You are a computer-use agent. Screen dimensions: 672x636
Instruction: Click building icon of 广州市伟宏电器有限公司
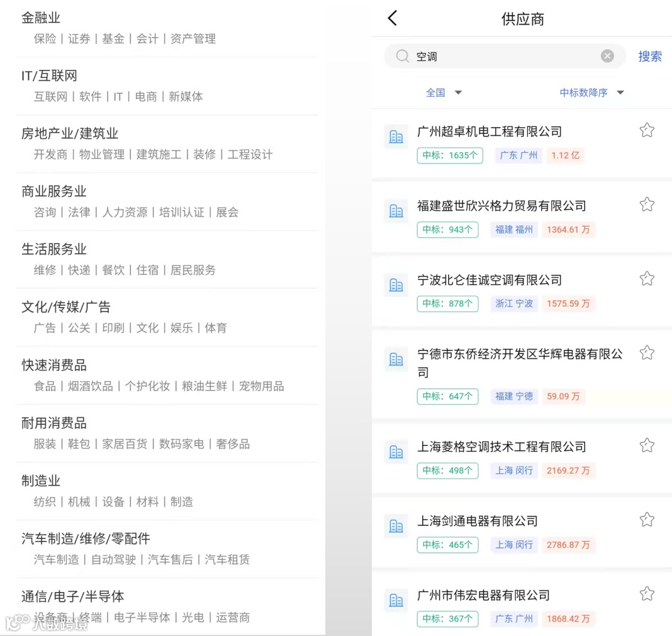[396, 600]
